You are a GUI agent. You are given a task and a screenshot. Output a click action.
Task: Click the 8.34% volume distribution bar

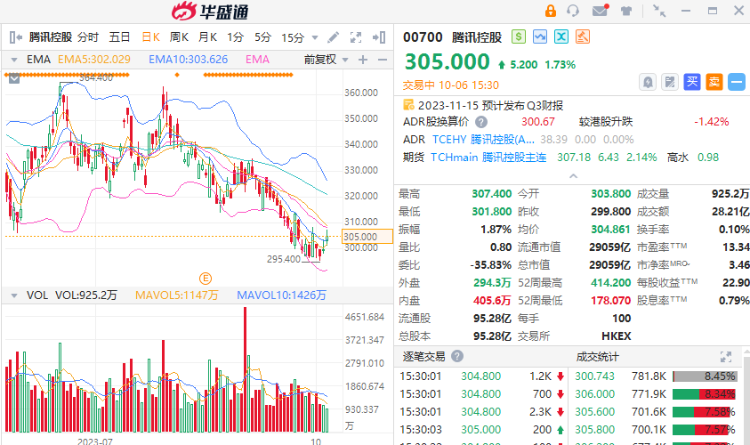pyautogui.click(x=704, y=394)
